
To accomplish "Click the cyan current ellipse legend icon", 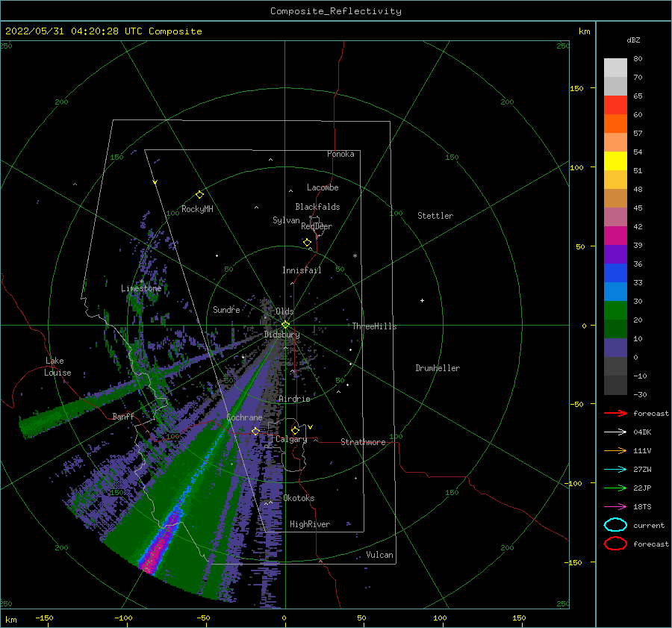I will pos(615,525).
